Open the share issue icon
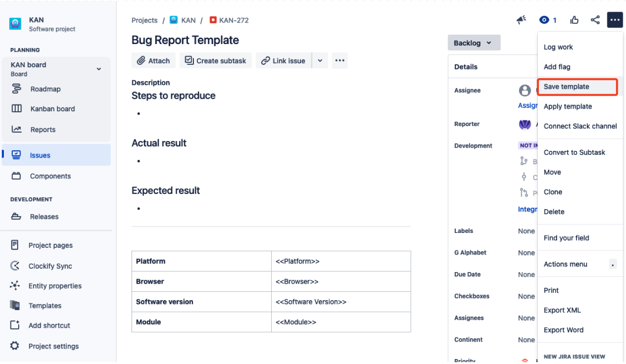This screenshot has width=626, height=364. [x=595, y=20]
